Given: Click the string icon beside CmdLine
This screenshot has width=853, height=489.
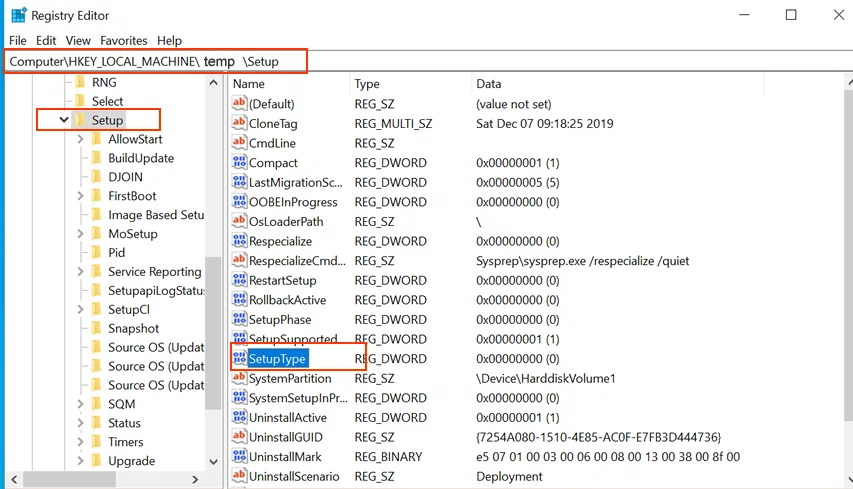Looking at the screenshot, I should tap(239, 143).
